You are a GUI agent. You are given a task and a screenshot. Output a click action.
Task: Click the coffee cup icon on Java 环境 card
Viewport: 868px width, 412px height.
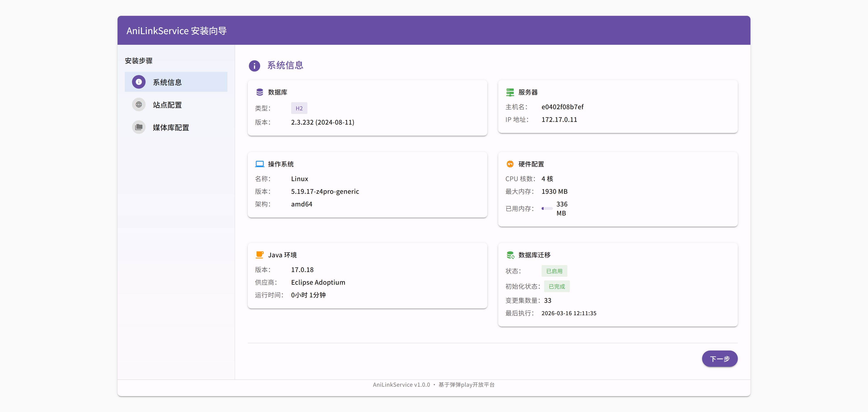click(x=259, y=255)
